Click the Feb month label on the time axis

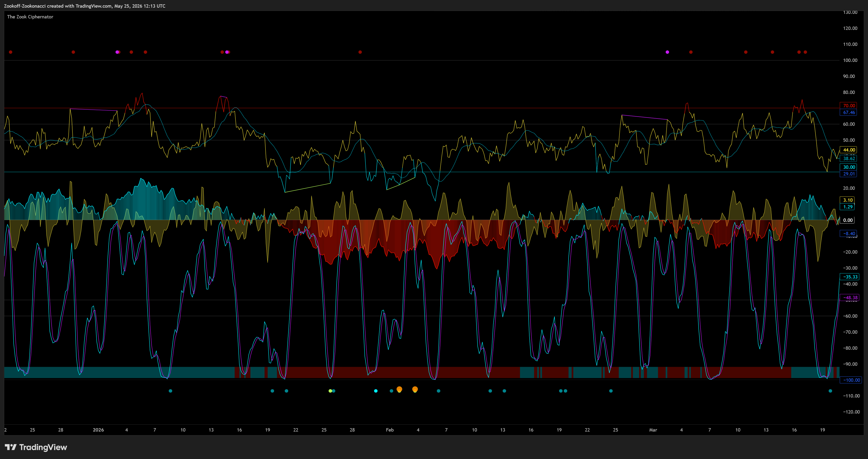point(390,430)
